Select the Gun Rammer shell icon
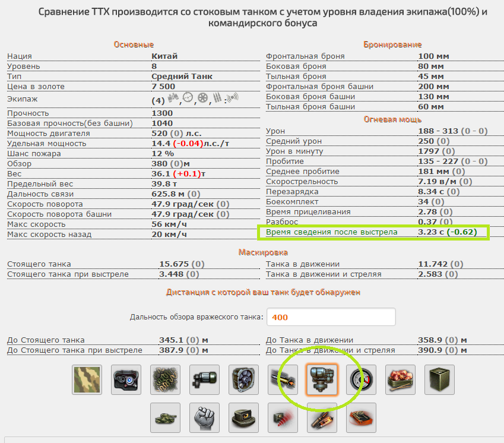504x443 pixels. click(x=283, y=379)
